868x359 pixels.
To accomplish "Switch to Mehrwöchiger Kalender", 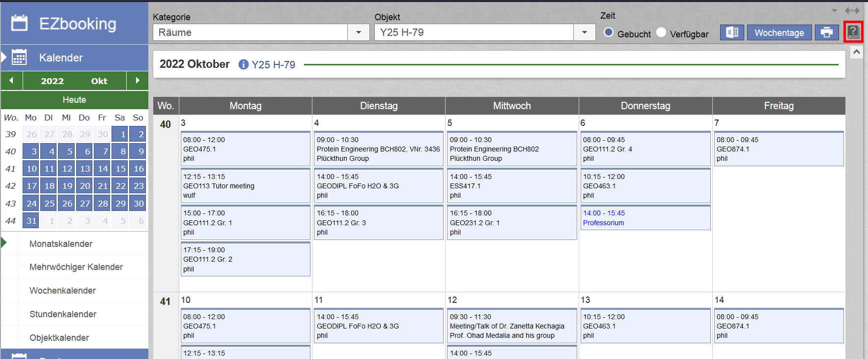I will click(76, 267).
